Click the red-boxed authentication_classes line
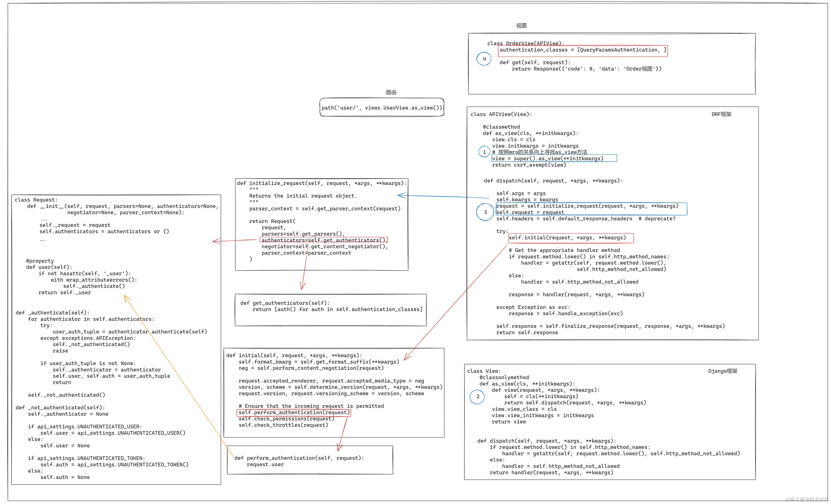Image resolution: width=831 pixels, height=504 pixels. (x=583, y=50)
